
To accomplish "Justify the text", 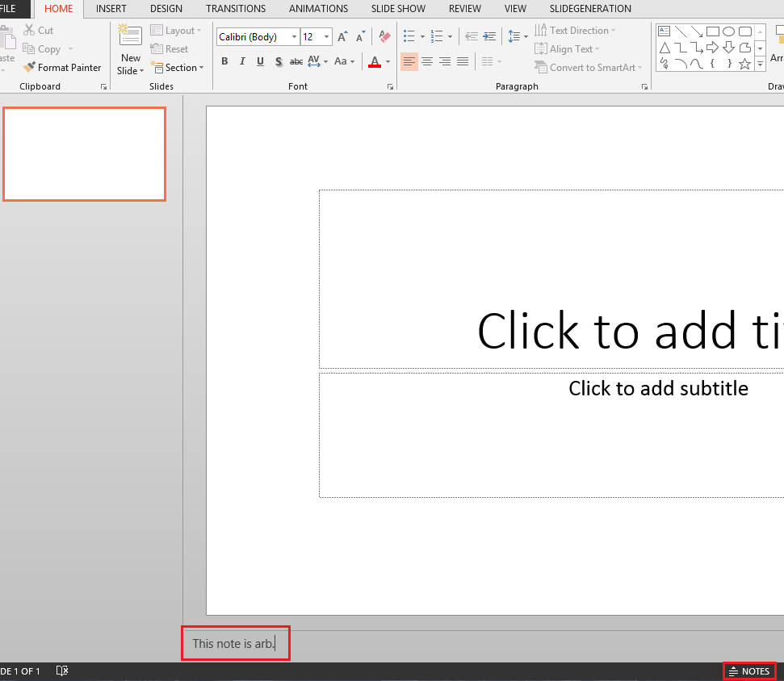I will tap(463, 61).
